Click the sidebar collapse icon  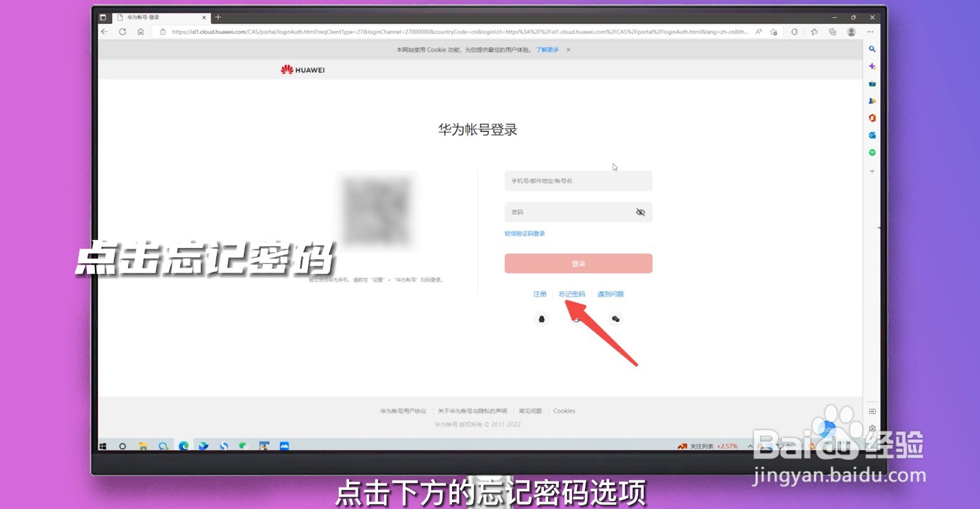click(872, 412)
